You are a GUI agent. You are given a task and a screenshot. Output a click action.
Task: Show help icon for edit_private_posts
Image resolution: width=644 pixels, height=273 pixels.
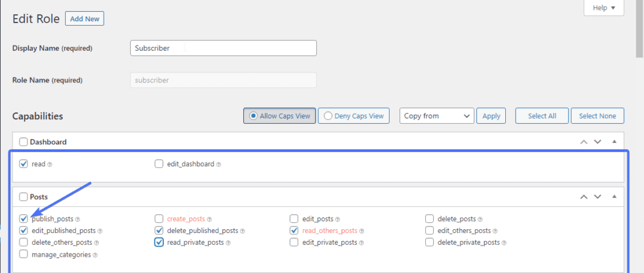tap(361, 243)
